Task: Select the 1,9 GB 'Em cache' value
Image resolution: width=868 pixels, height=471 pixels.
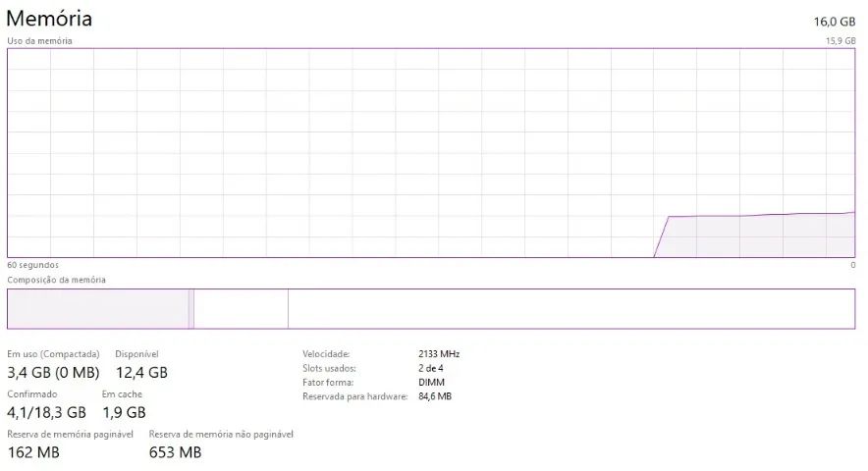Action: [x=124, y=412]
